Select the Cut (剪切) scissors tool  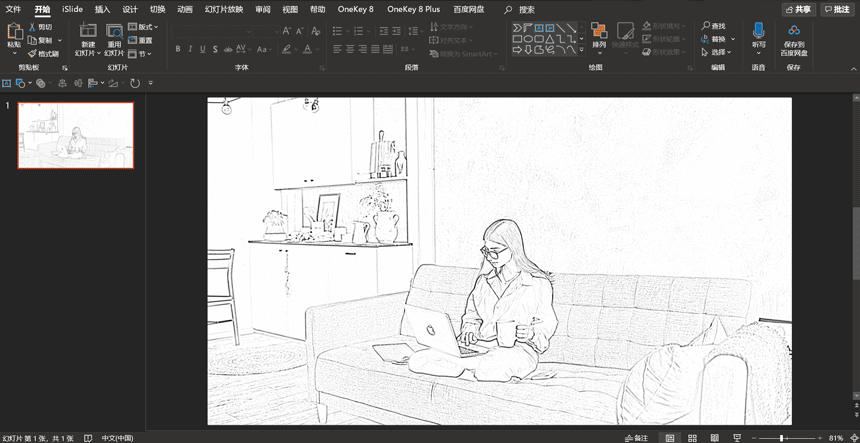point(40,27)
